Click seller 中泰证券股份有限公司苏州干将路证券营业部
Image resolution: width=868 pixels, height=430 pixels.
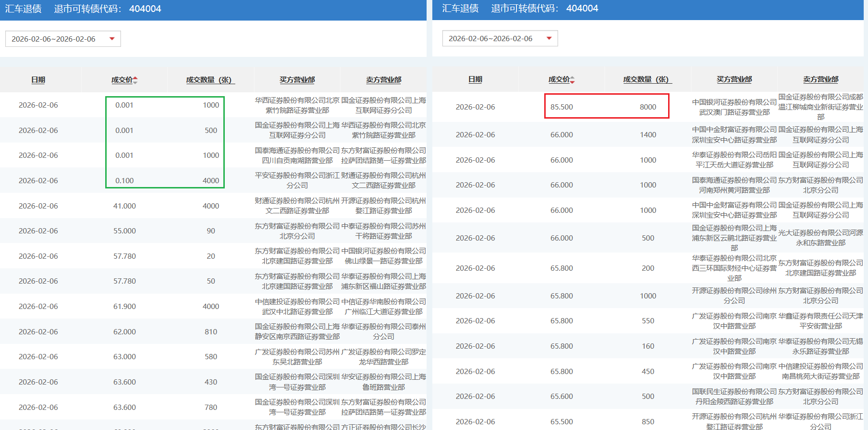384,231
